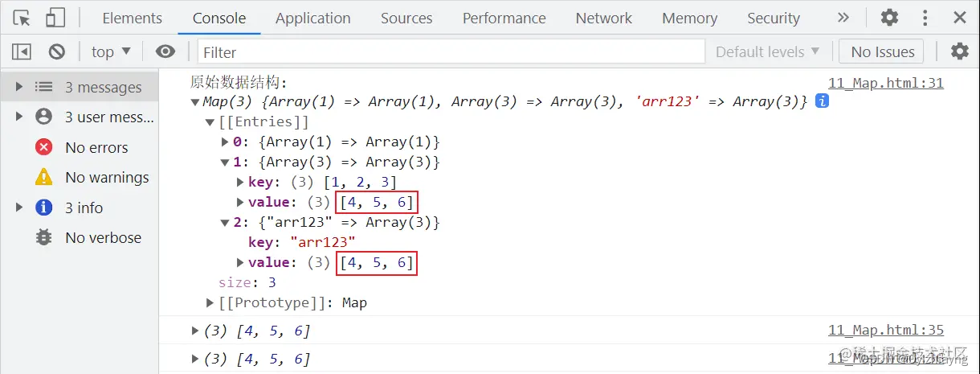The width and height of the screenshot is (980, 374).
Task: Click the No Issues button
Action: (x=882, y=51)
